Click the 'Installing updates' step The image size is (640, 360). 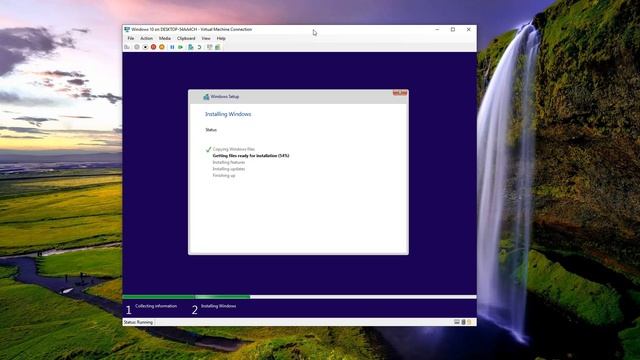coord(229,169)
